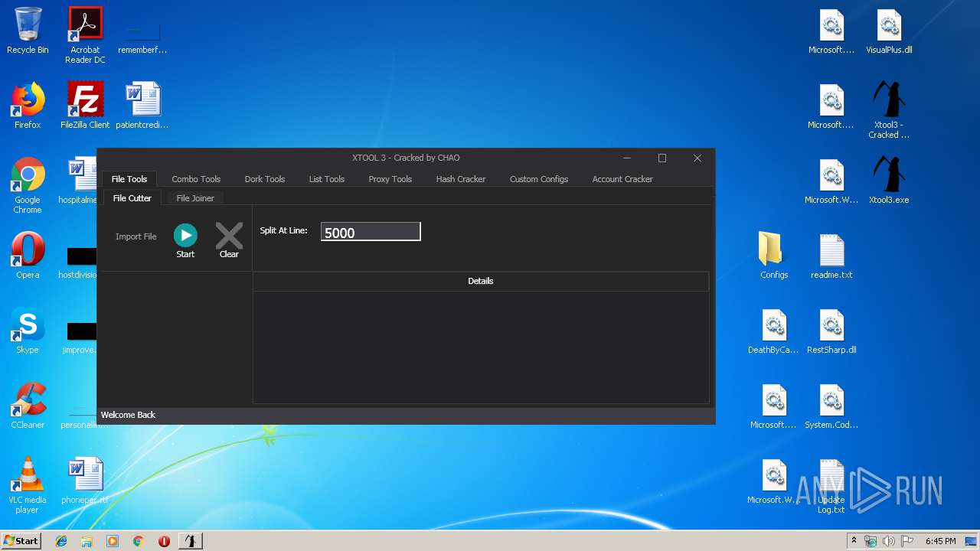The width and height of the screenshot is (980, 551).
Task: Minimize the XTOOL 3 window
Action: 627,158
